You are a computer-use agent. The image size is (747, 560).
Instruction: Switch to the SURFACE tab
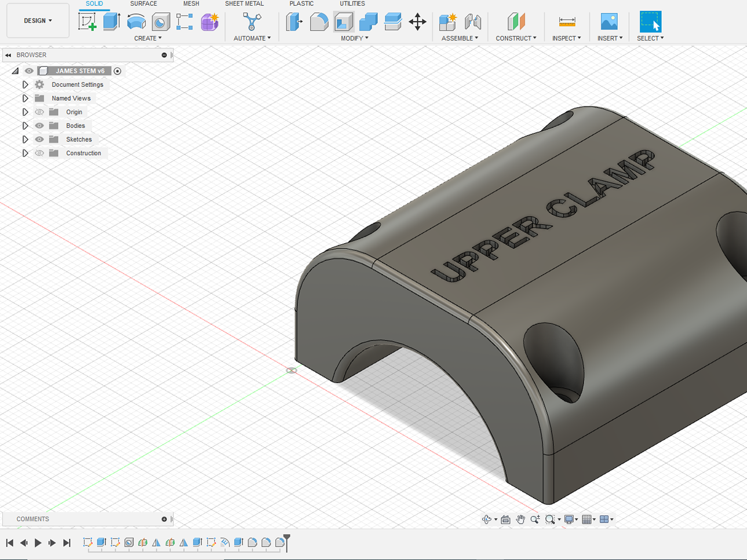(x=143, y=3)
